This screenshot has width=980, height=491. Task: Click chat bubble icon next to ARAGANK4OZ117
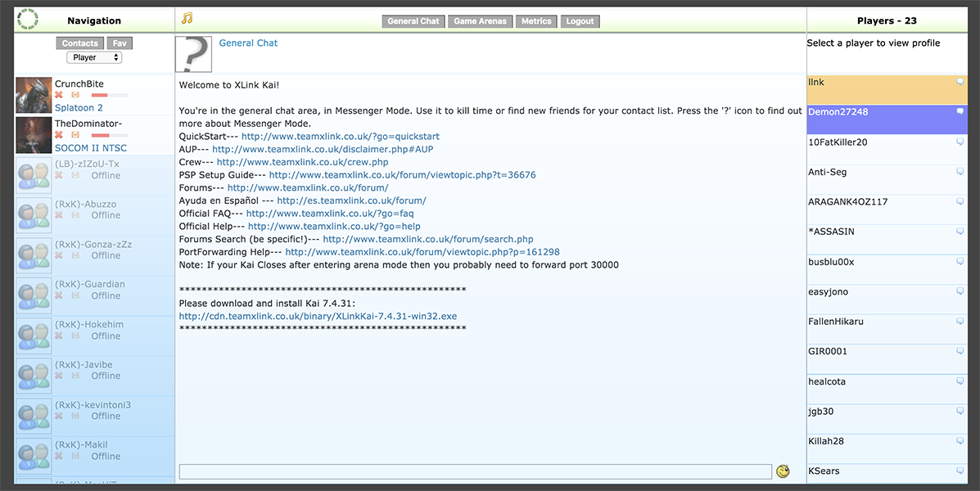(x=960, y=202)
